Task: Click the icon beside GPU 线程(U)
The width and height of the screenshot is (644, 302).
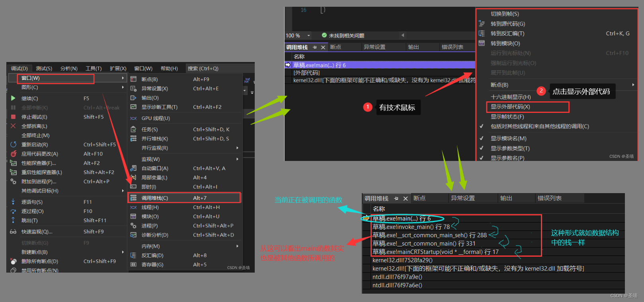Action: [133, 118]
